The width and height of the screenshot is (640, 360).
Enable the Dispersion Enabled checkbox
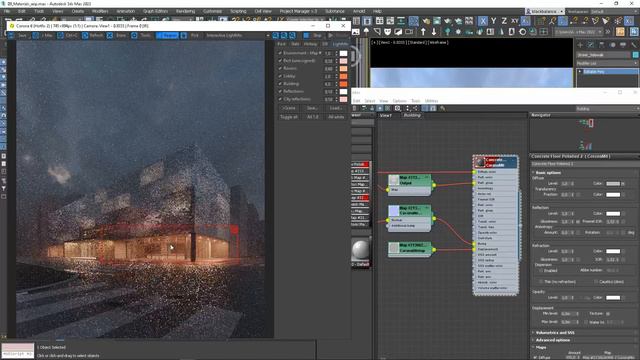tap(541, 271)
